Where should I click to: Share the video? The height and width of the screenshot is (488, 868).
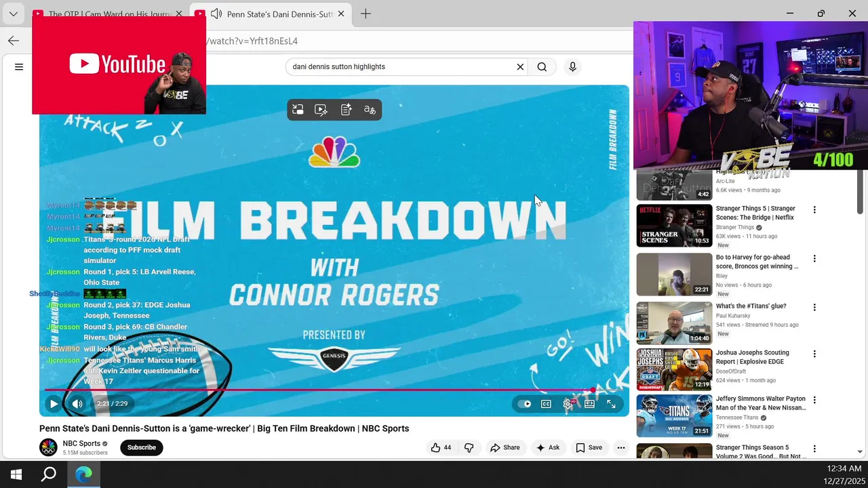tap(505, 447)
